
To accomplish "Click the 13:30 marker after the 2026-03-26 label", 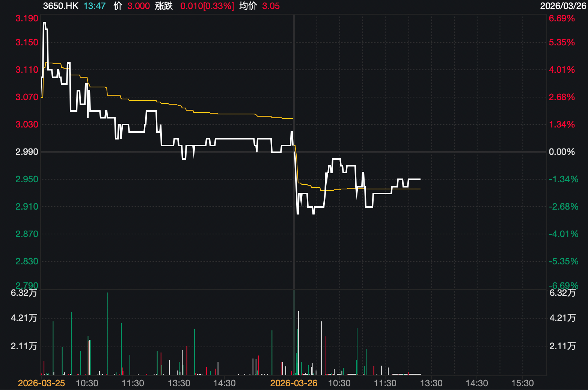I will pyautogui.click(x=431, y=383).
